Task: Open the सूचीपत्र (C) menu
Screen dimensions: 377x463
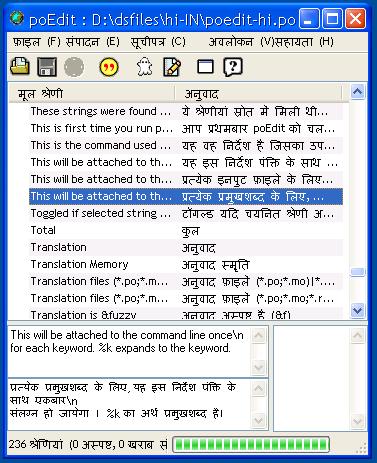Action: click(x=158, y=42)
